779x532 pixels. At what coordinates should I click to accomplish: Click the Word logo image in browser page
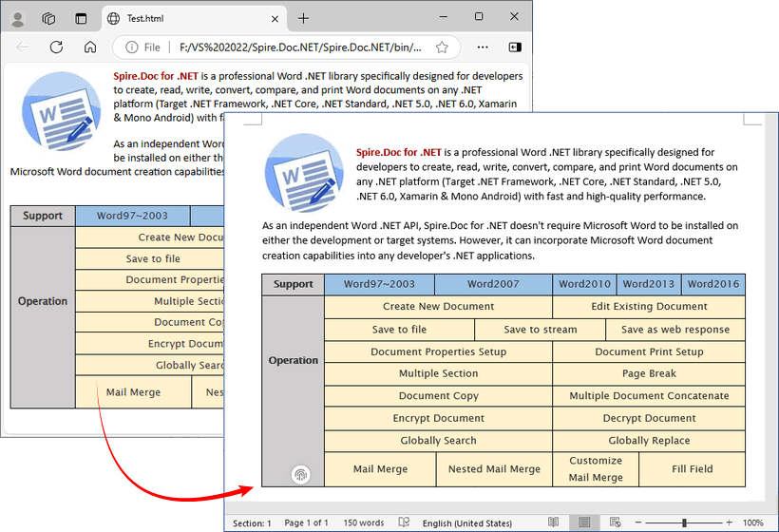(61, 111)
